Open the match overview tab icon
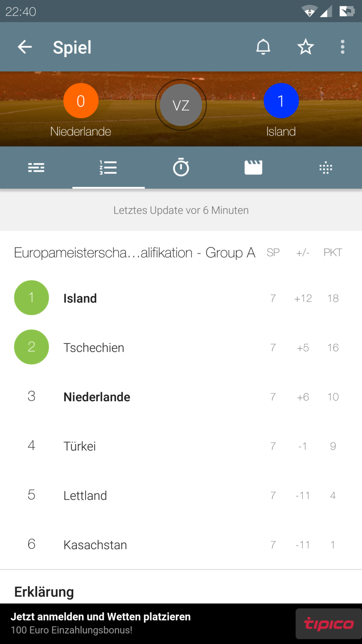 click(36, 167)
